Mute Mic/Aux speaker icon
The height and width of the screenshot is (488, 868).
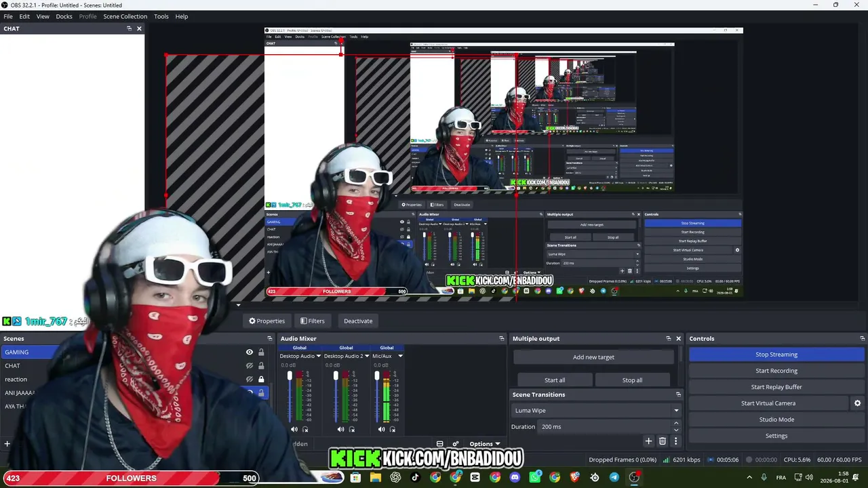tap(381, 429)
